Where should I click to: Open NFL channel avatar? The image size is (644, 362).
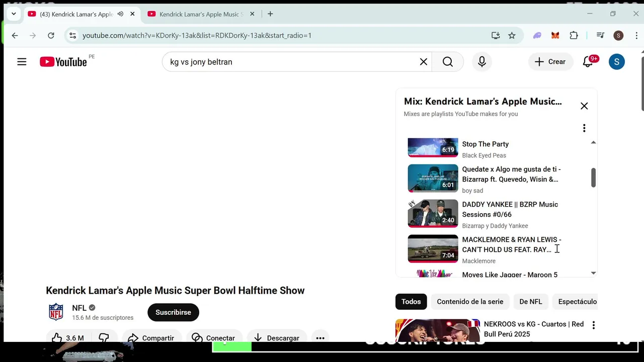pos(56,312)
